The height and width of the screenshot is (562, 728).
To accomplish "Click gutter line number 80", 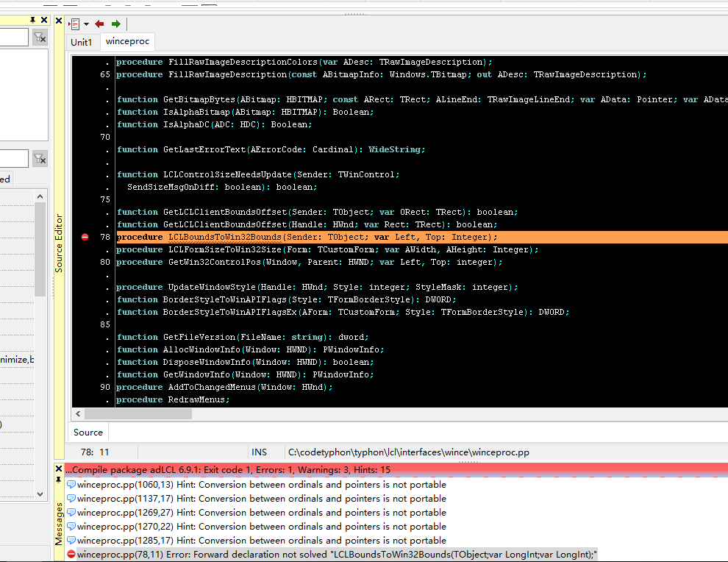I will 105,262.
